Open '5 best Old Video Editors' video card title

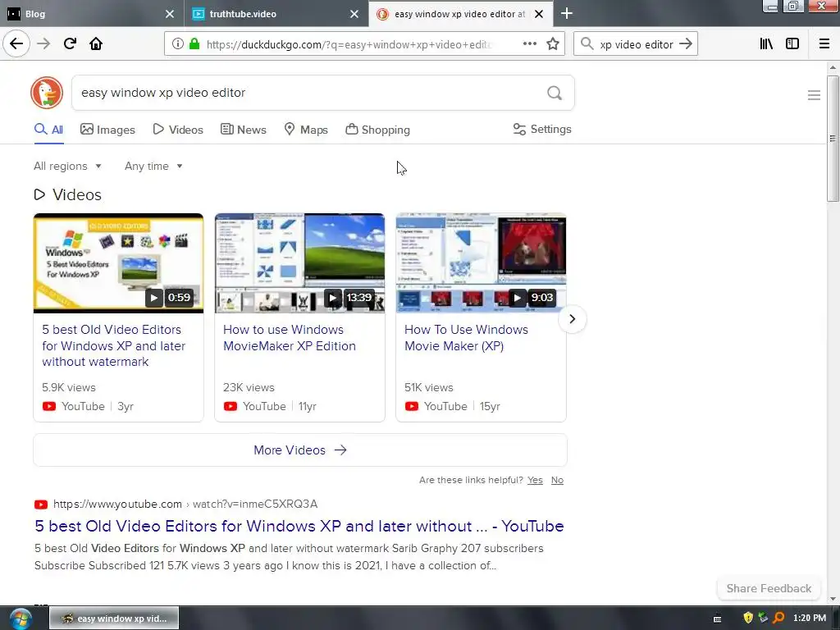click(x=113, y=345)
